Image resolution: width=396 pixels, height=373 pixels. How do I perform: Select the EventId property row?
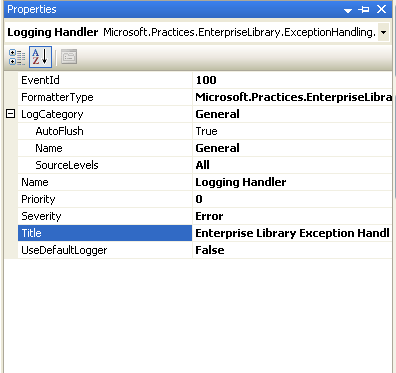105,80
